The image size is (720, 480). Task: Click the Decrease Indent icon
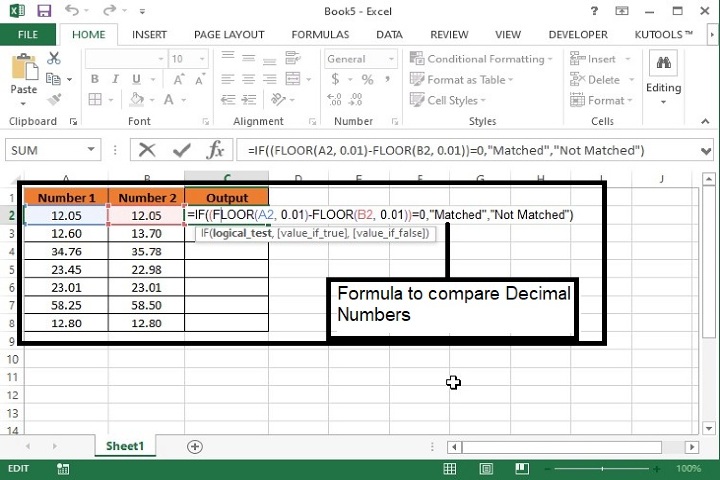tap(228, 99)
